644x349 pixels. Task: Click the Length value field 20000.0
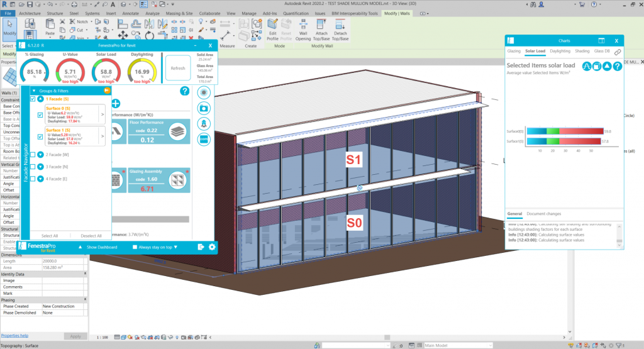coord(64,261)
